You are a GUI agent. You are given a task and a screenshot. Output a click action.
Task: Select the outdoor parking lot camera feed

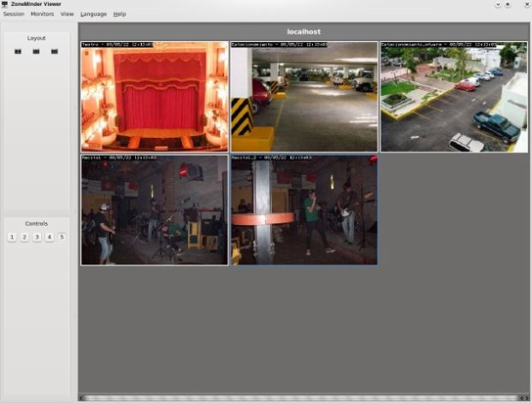pyautogui.click(x=454, y=97)
